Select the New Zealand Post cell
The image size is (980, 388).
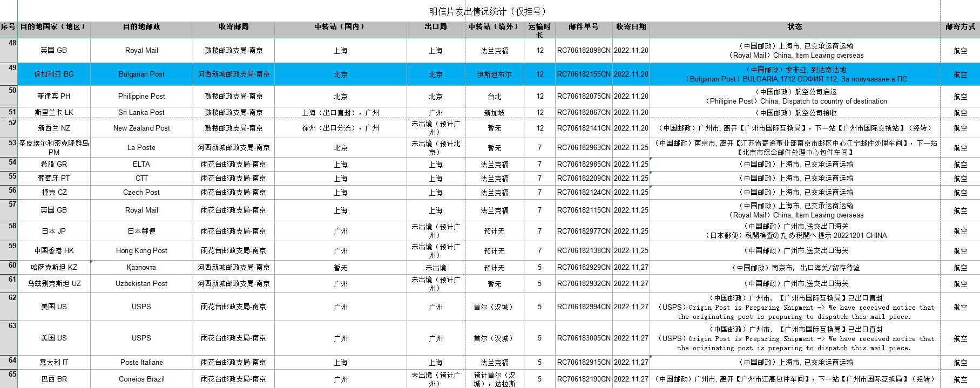141,128
